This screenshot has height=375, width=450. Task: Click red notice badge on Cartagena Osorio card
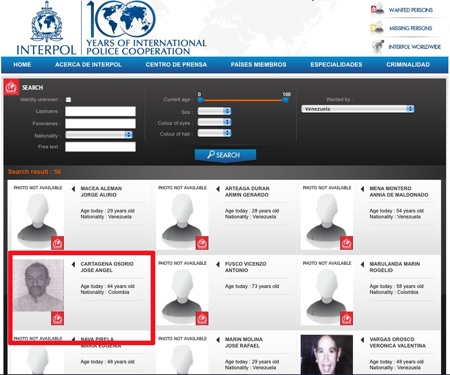click(x=57, y=318)
